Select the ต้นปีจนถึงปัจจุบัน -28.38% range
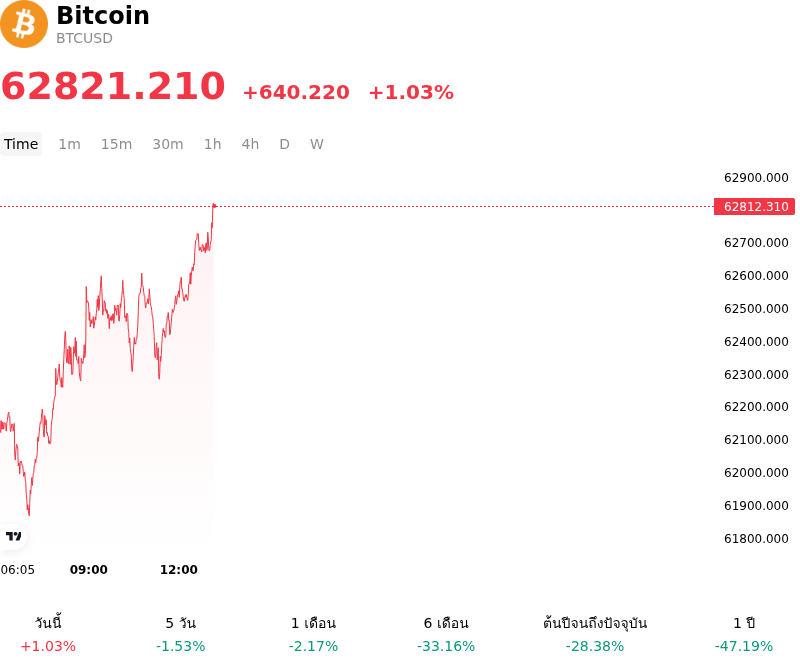 595,634
